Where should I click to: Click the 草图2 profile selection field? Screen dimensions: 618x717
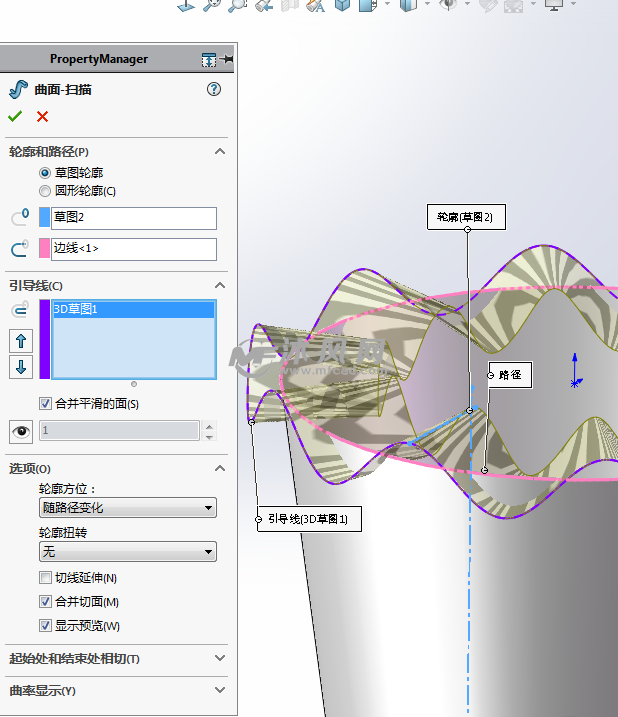click(x=133, y=218)
